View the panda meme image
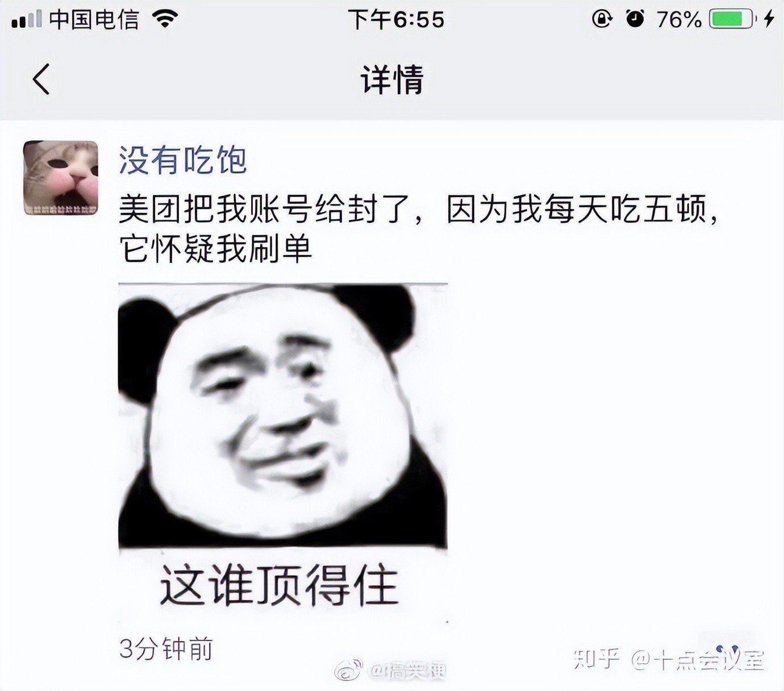 283,452
